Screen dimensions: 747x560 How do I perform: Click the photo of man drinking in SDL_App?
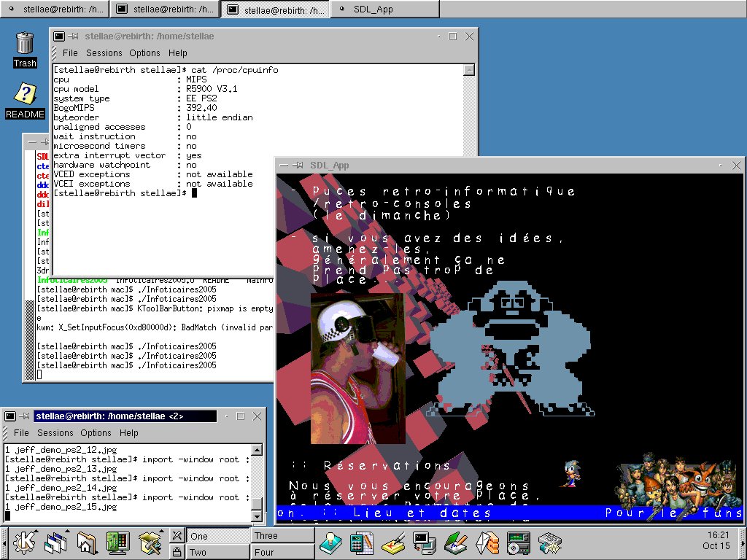point(357,368)
